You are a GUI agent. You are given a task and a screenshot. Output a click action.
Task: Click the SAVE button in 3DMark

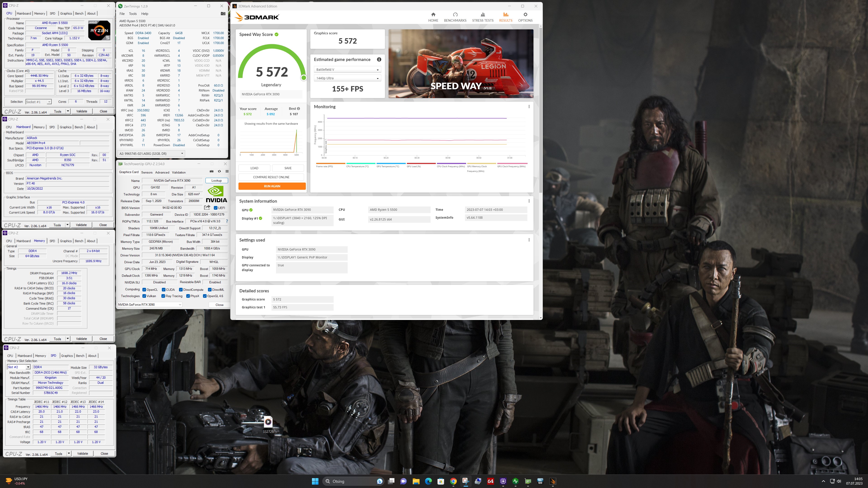point(288,168)
